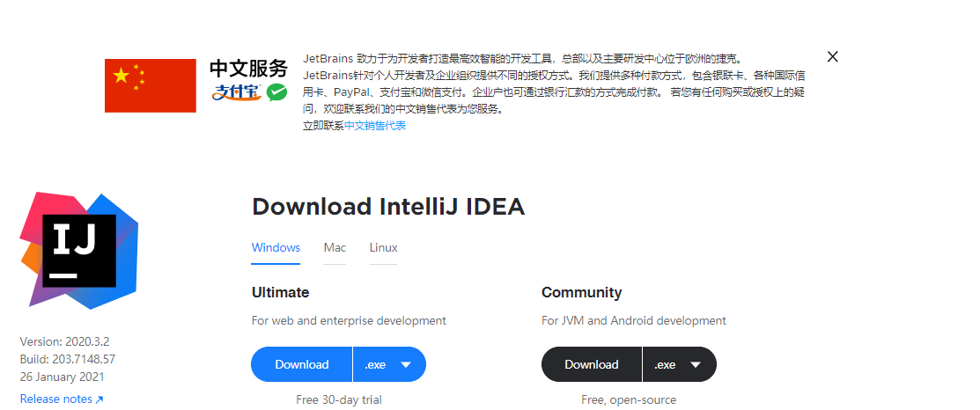Image resolution: width=980 pixels, height=410 pixels.
Task: Switch to the Mac tab
Action: click(x=335, y=248)
